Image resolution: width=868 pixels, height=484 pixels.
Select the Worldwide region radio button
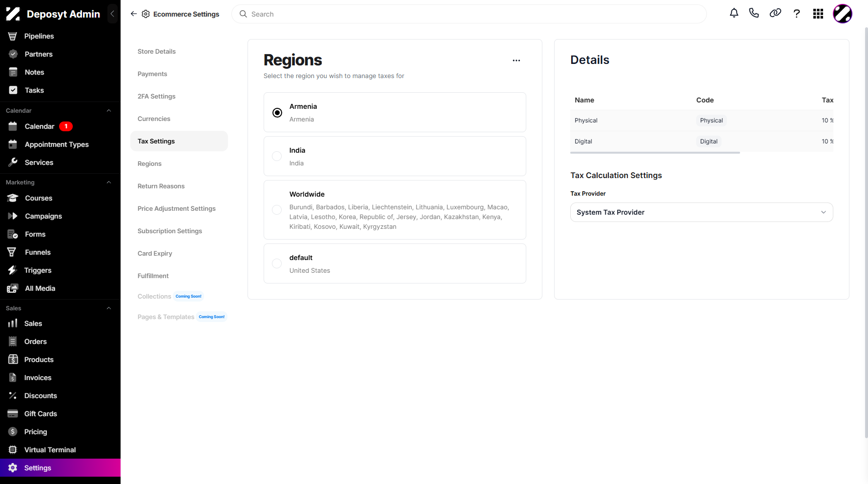[277, 210]
